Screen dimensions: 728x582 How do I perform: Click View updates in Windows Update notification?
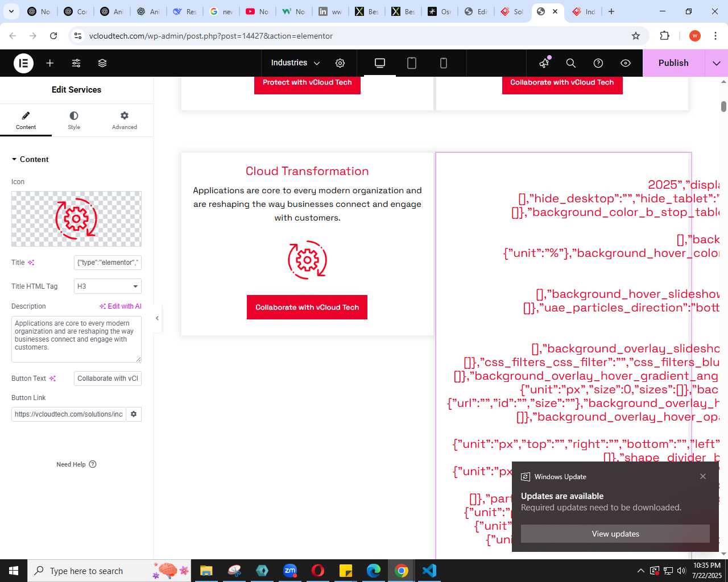(615, 534)
